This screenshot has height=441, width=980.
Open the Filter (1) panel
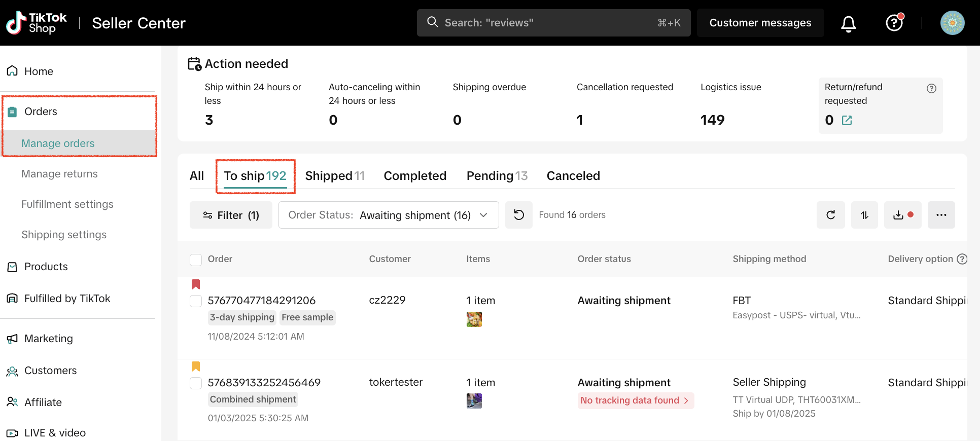pos(231,215)
